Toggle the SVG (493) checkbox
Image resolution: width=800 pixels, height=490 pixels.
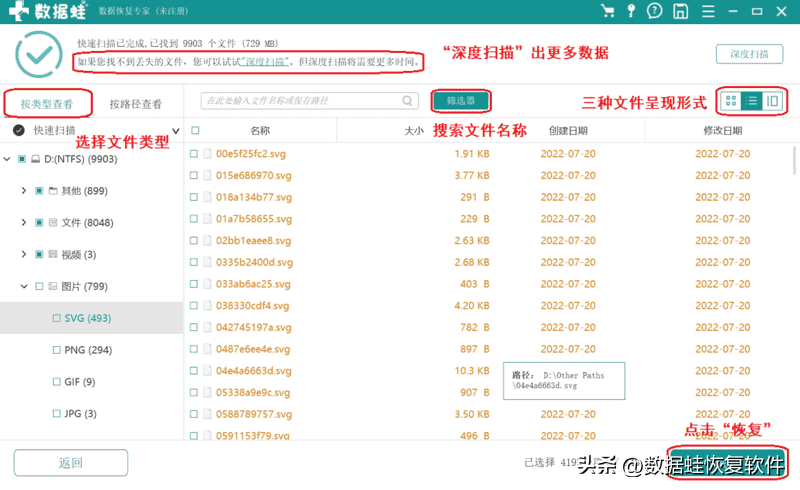point(56,318)
